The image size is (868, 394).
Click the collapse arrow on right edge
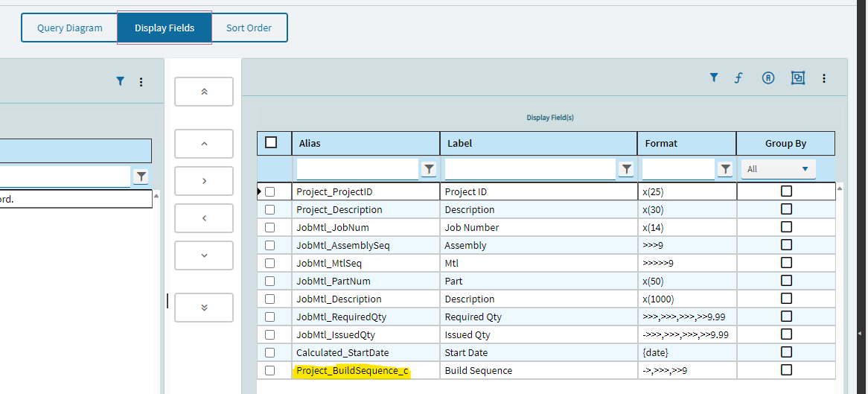pyautogui.click(x=860, y=333)
